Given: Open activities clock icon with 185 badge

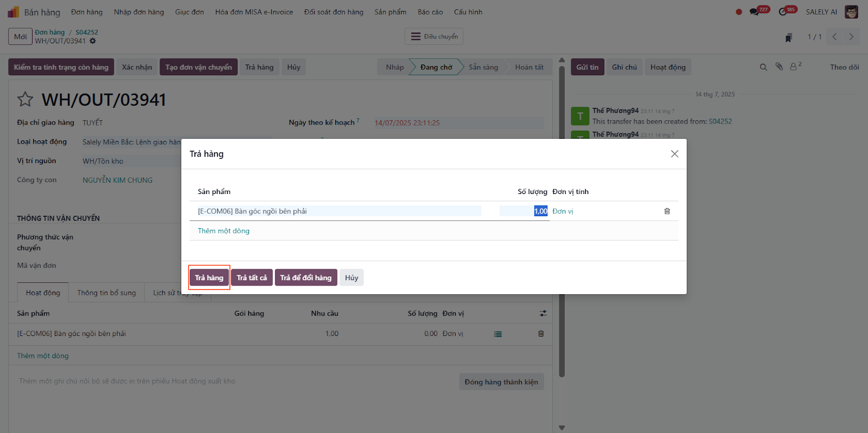Looking at the screenshot, I should (x=783, y=12).
